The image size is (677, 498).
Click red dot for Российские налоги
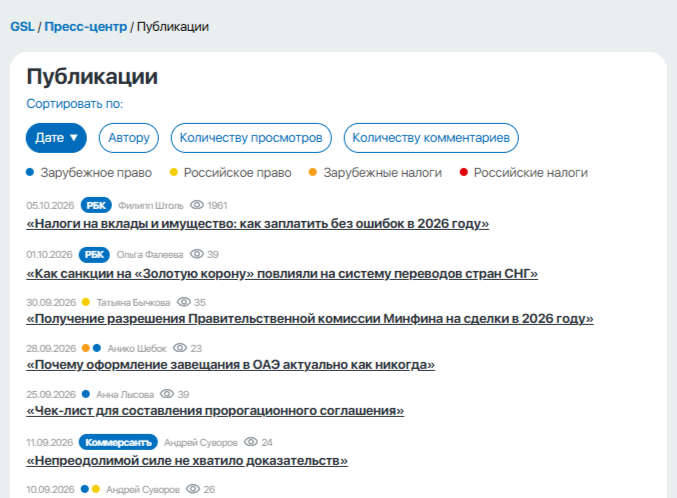pyautogui.click(x=464, y=172)
